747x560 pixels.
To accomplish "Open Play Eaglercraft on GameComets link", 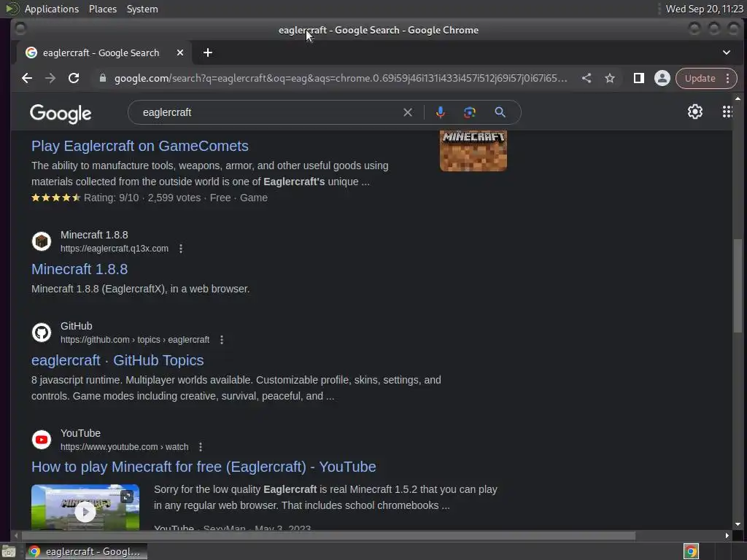I will pos(140,146).
